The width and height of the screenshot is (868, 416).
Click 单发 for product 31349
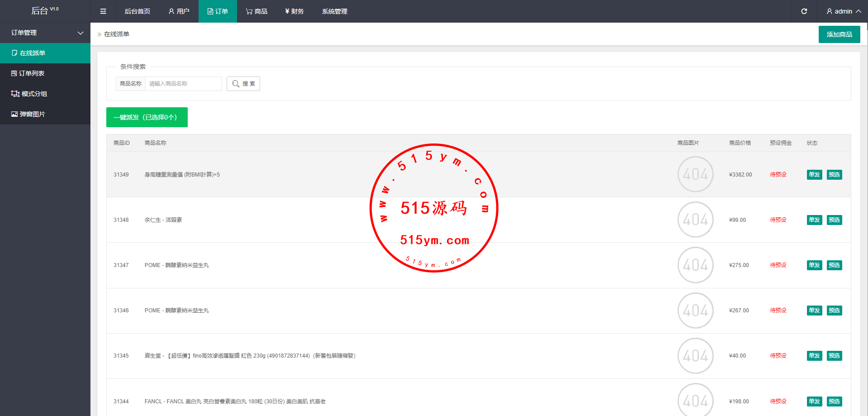pos(814,175)
